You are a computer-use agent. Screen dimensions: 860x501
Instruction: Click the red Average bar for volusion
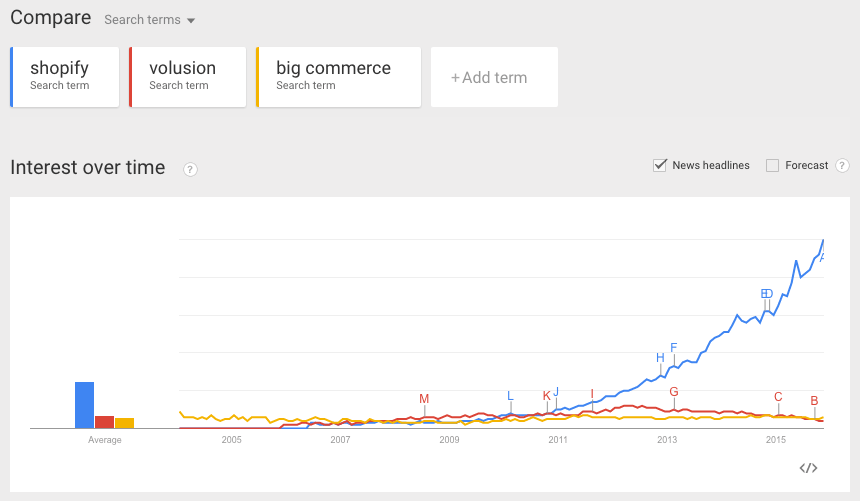[104, 422]
